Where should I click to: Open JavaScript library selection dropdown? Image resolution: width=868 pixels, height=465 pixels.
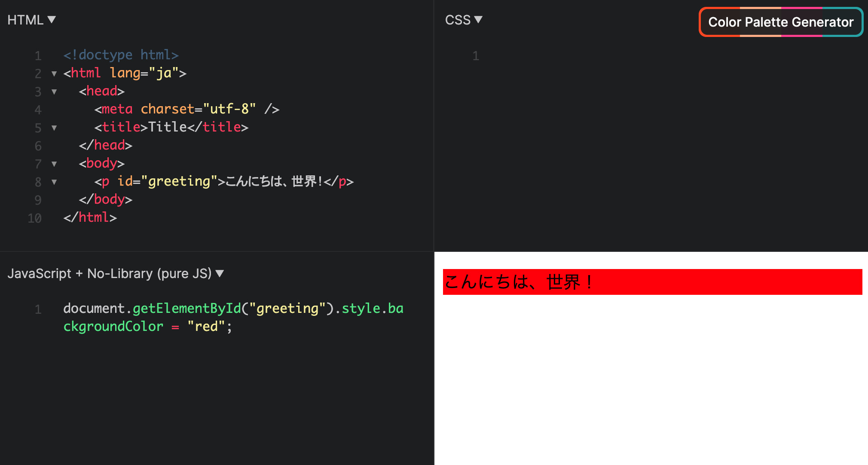point(220,274)
